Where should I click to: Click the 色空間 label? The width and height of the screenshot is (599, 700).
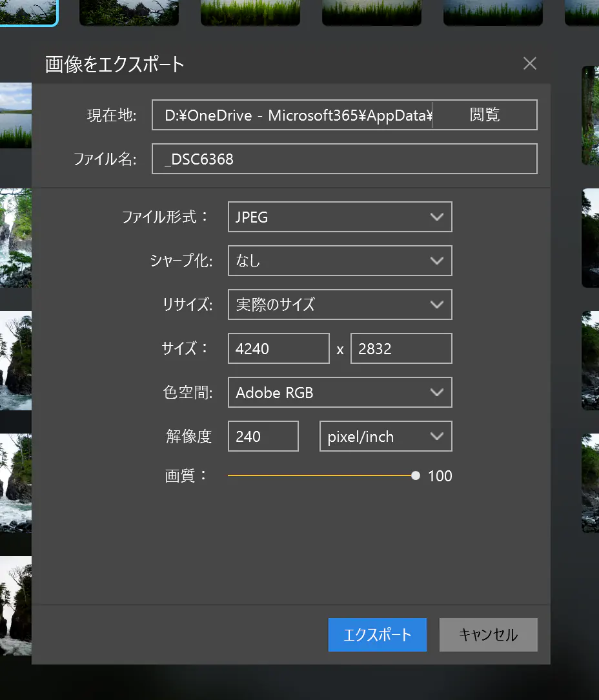[x=188, y=392]
